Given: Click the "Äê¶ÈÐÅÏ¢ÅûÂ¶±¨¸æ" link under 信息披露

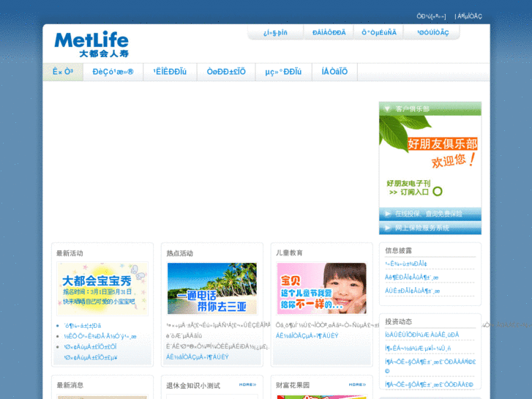Looking at the screenshot, I should (411, 277).
